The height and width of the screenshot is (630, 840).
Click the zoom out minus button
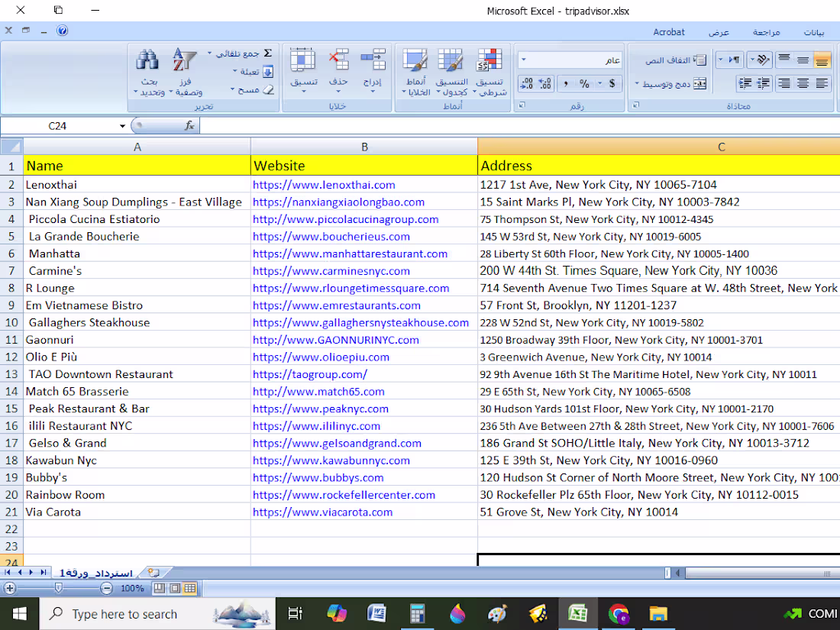(107, 588)
